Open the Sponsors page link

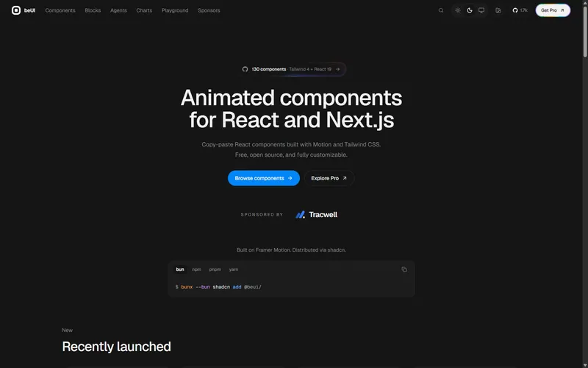[209, 10]
